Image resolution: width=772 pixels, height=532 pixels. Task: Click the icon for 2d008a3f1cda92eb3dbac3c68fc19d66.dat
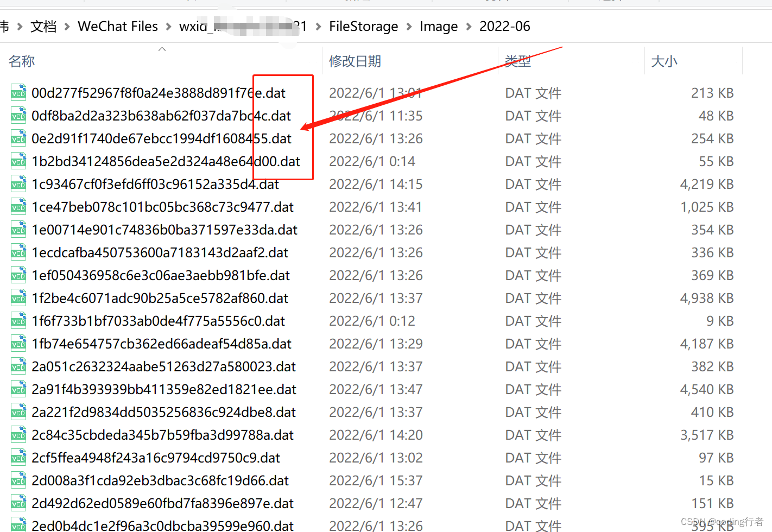point(18,480)
